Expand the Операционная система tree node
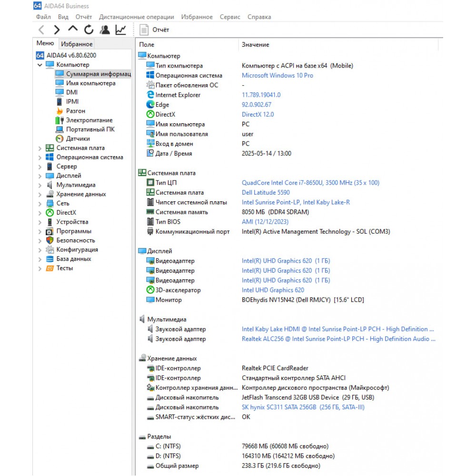476x476 pixels. tap(40, 158)
